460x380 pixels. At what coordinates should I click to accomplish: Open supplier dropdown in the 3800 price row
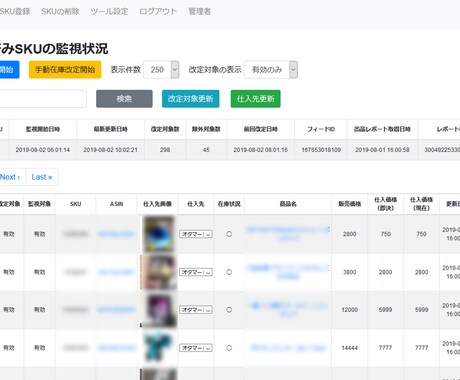tap(196, 272)
